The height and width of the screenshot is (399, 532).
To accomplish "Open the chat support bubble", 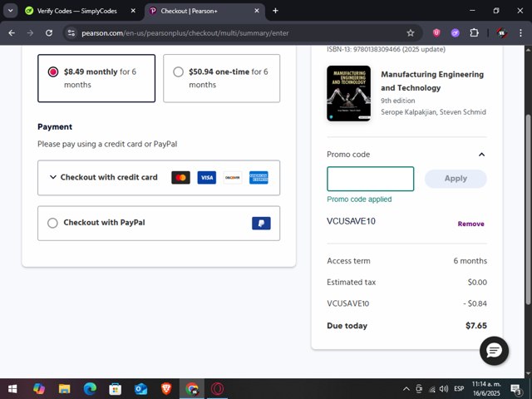I will (494, 351).
